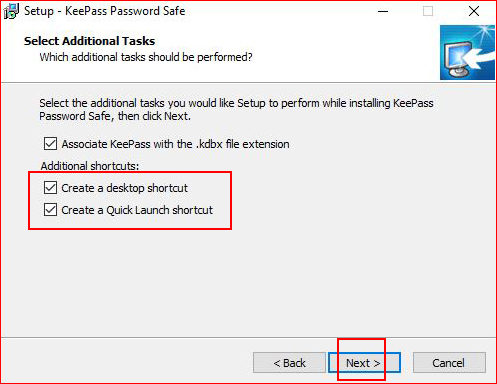Image resolution: width=497 pixels, height=384 pixels.
Task: Uncheck Associate KeePass with .kdbx extension
Action: [x=50, y=144]
